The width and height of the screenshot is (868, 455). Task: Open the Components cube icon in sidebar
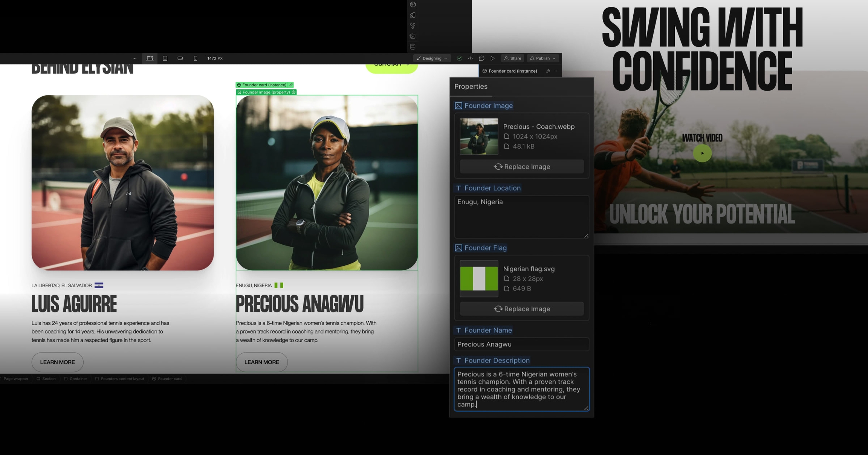tap(413, 5)
